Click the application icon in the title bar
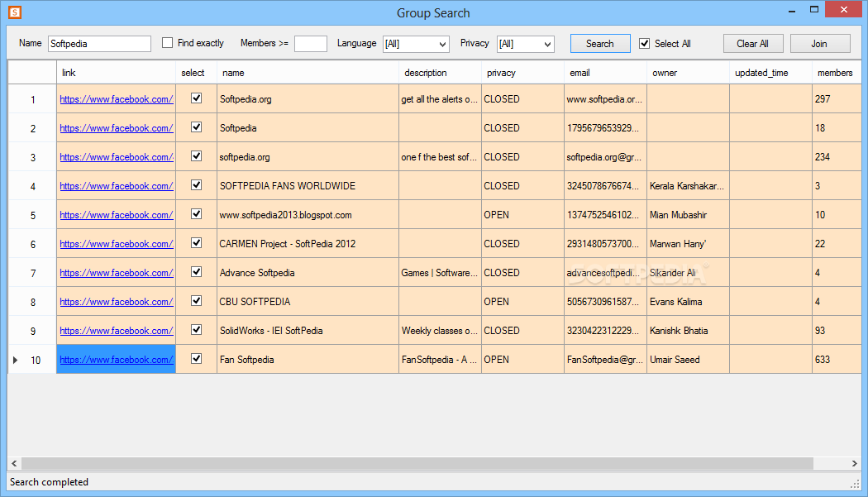Image resolution: width=868 pixels, height=497 pixels. pos(15,12)
